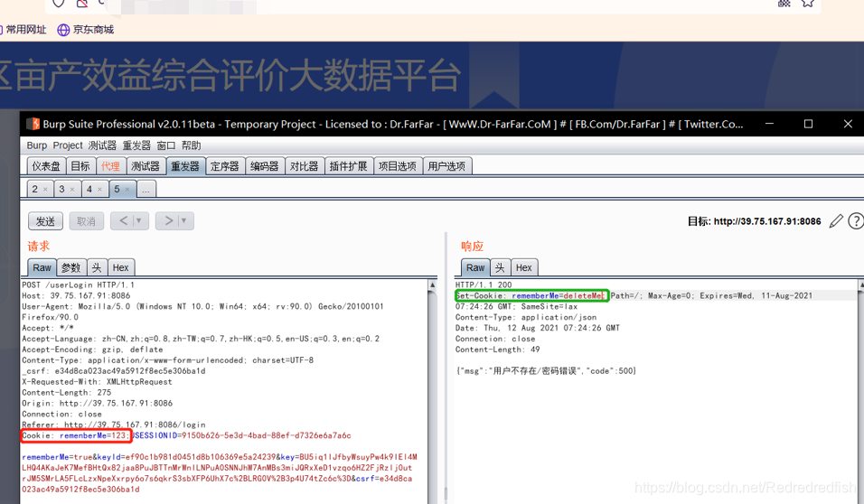Viewport: 864px width, 504px height.
Task: Open the Burp menu
Action: point(37,145)
